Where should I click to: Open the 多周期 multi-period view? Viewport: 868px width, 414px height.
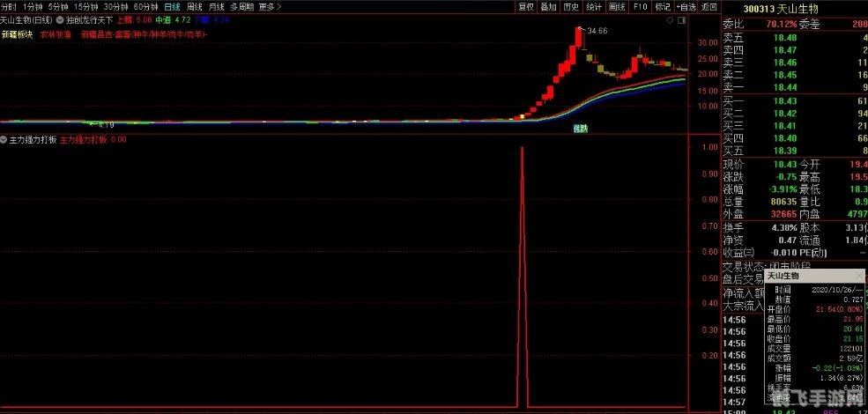(241, 6)
